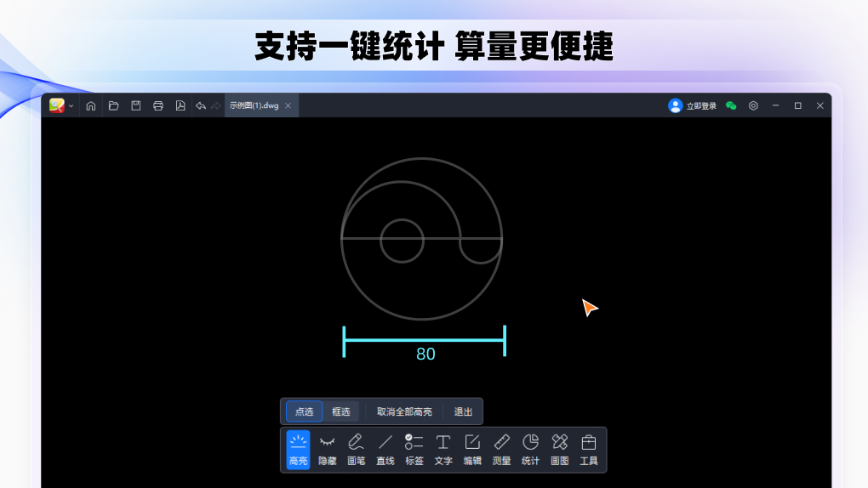Screen dimensions: 868x488
Task: Open settings gear icon
Action: pos(753,105)
